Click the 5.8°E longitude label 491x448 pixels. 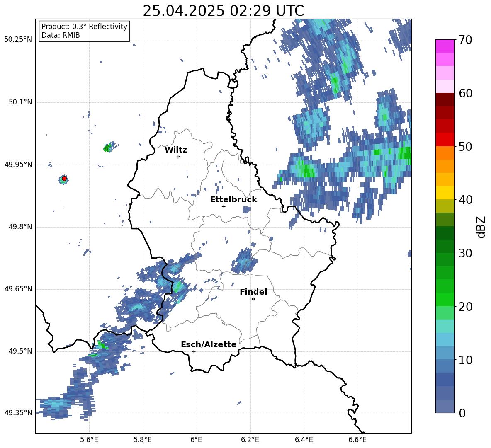[143, 440]
